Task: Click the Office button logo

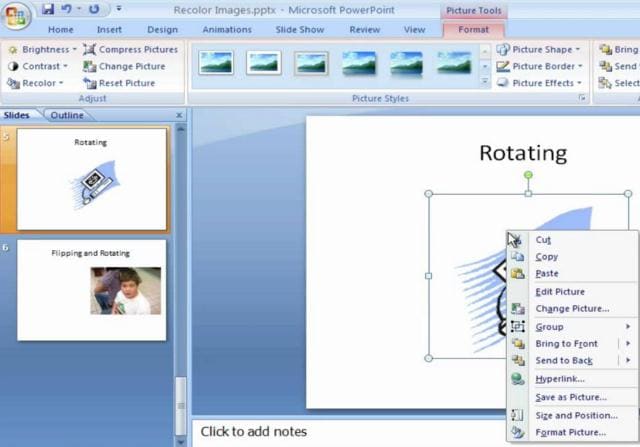Action: click(x=16, y=16)
